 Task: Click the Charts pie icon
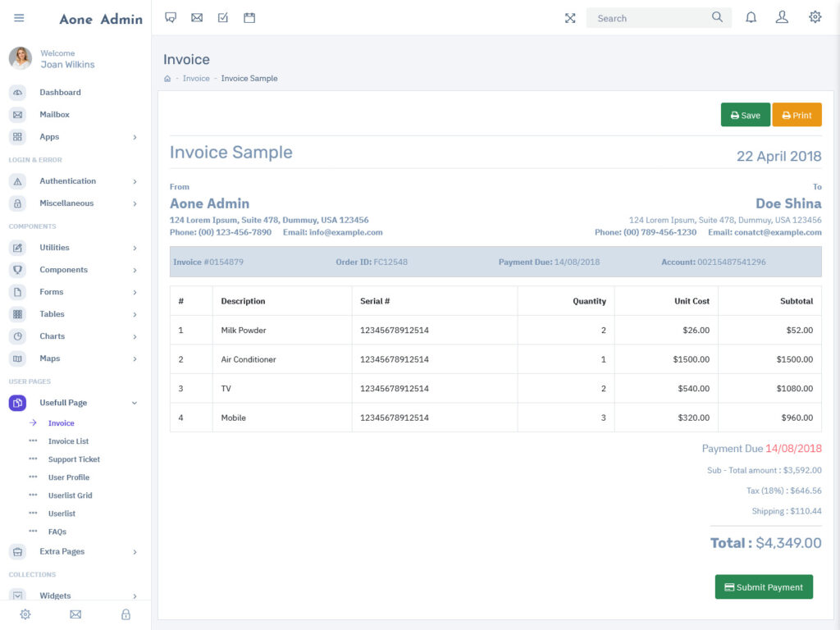[x=18, y=336]
